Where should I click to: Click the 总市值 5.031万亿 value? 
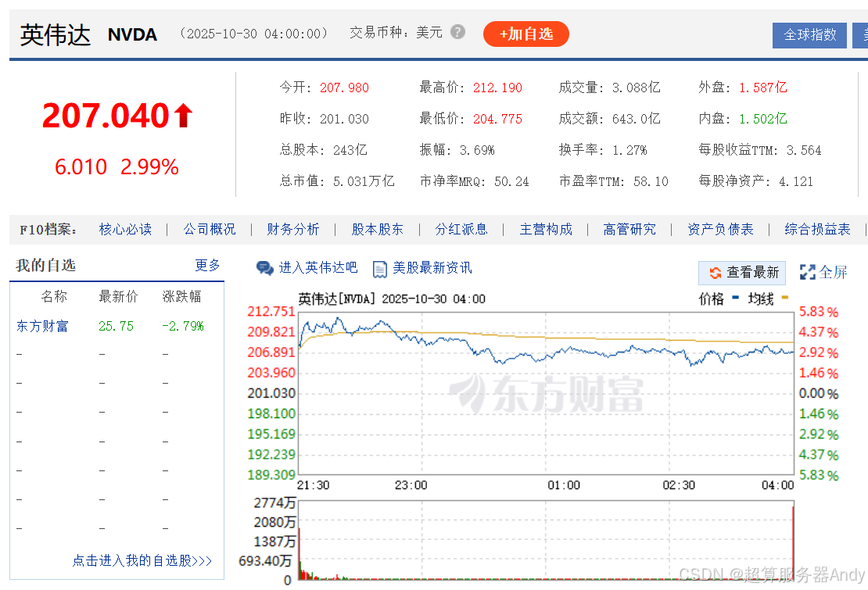click(364, 181)
